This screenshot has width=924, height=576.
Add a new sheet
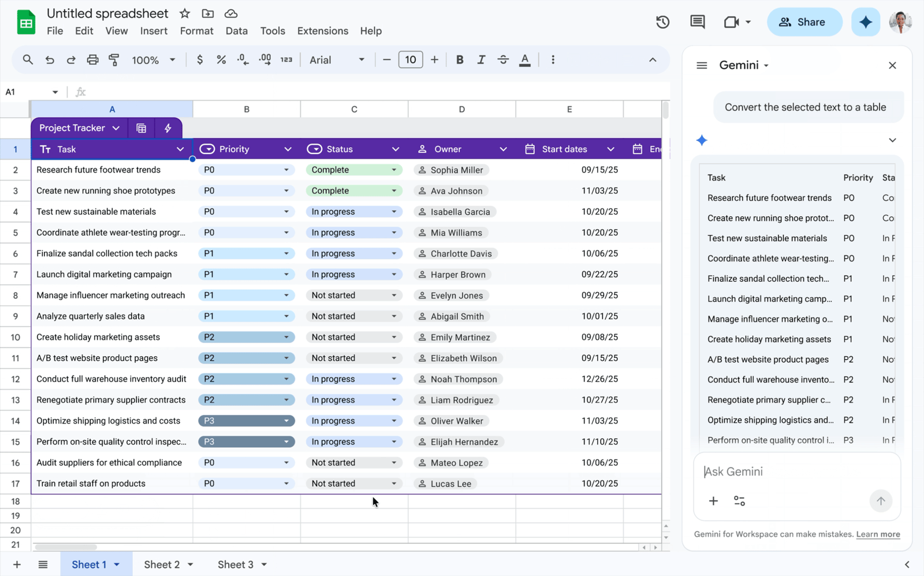click(17, 564)
